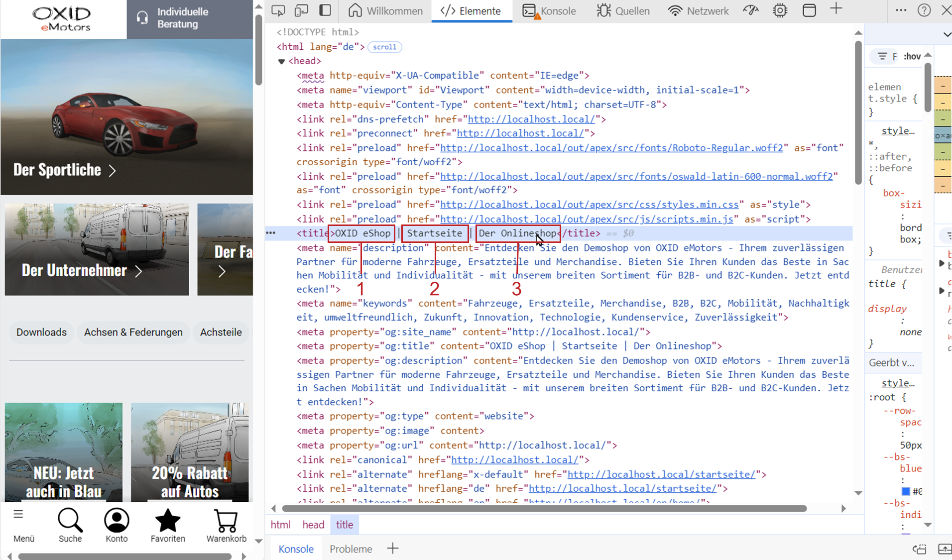
Task: Select the title breadcrumb
Action: [345, 525]
